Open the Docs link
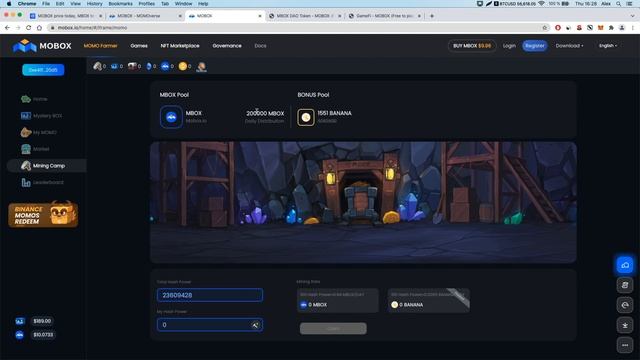This screenshot has width=640, height=360. click(260, 46)
